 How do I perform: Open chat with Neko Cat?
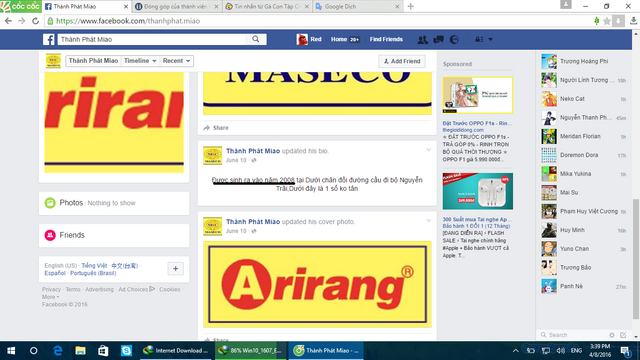[584, 99]
